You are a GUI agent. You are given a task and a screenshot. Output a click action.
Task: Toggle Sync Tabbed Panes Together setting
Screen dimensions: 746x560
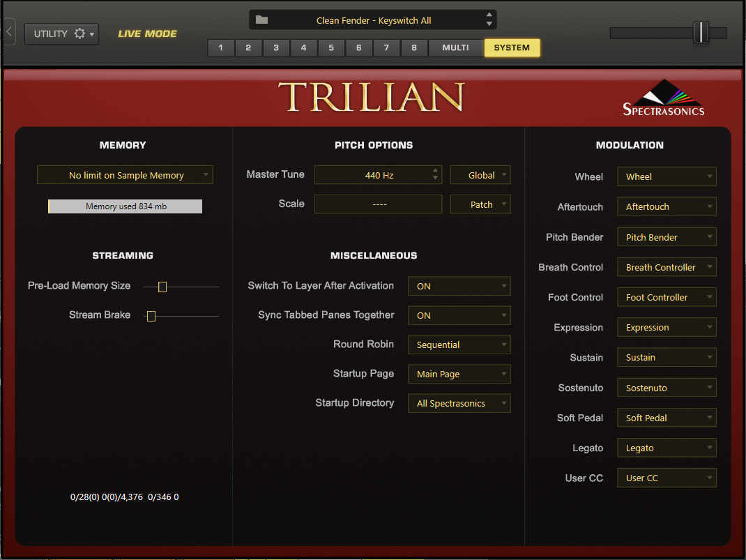click(459, 315)
